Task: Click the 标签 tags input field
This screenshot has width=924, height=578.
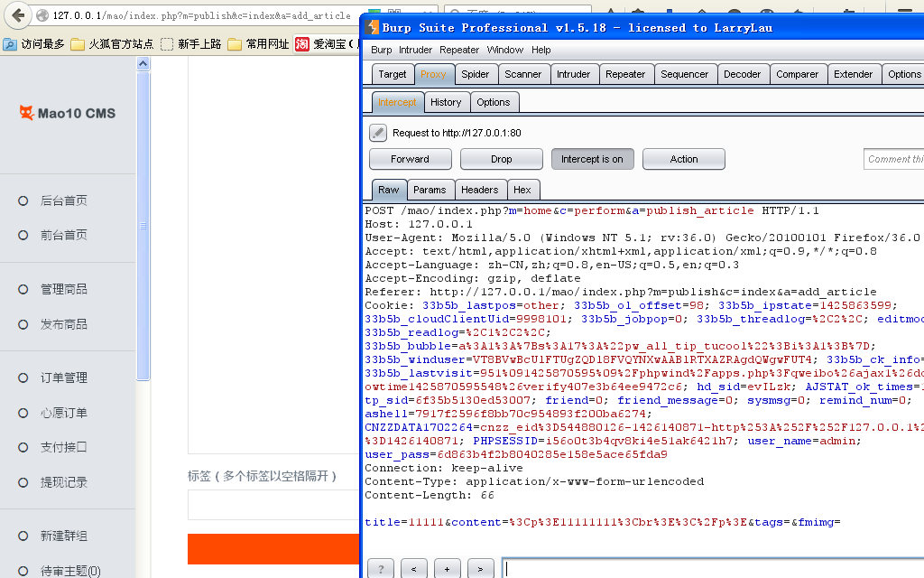Action: (x=273, y=506)
